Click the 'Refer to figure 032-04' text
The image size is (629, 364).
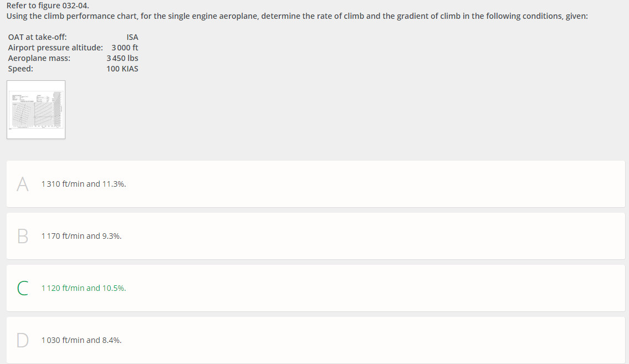48,6
